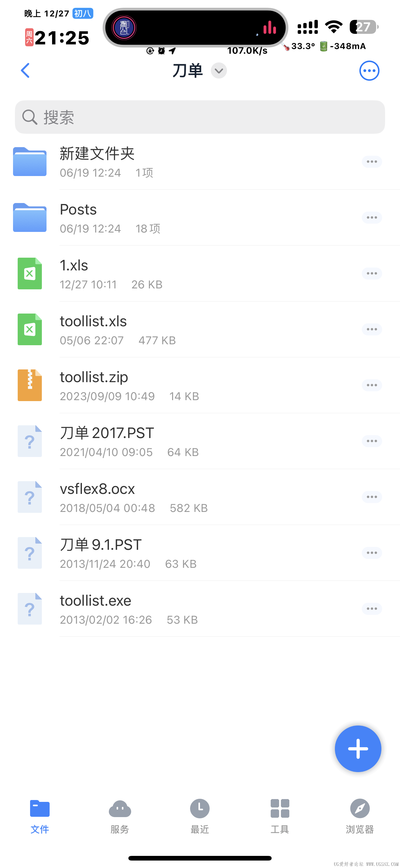400x868 pixels.
Task: Open more options for 刀单 2017.PST
Action: [371, 441]
